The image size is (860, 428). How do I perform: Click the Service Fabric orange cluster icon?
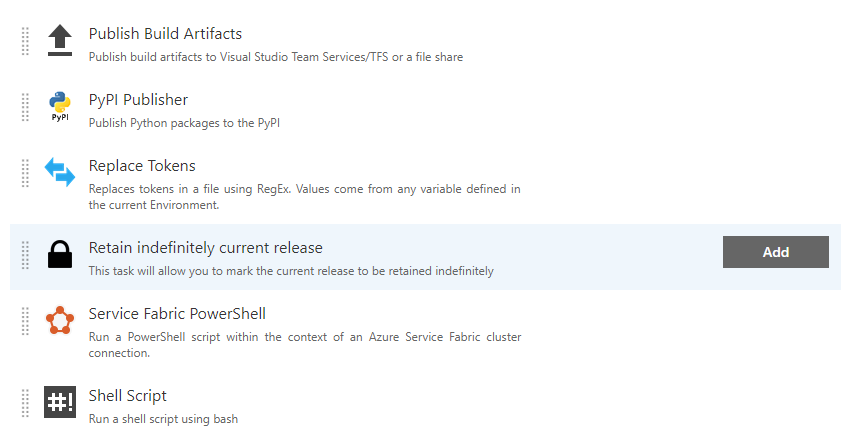point(60,320)
